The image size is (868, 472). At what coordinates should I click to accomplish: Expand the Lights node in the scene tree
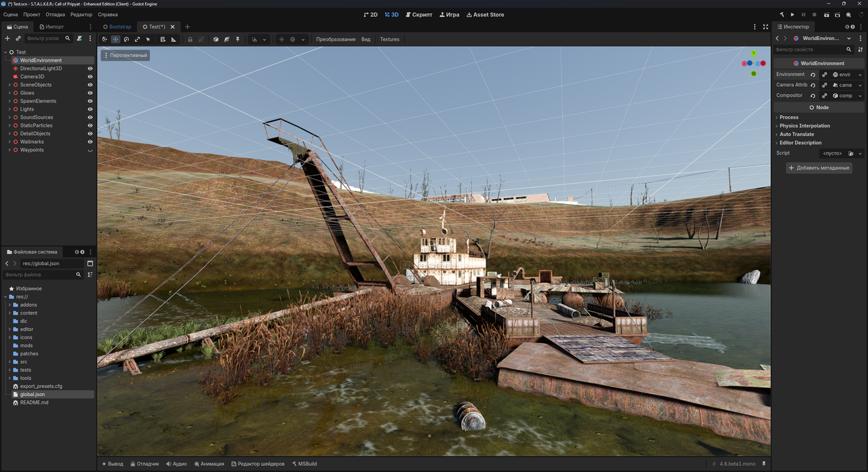pyautogui.click(x=9, y=109)
